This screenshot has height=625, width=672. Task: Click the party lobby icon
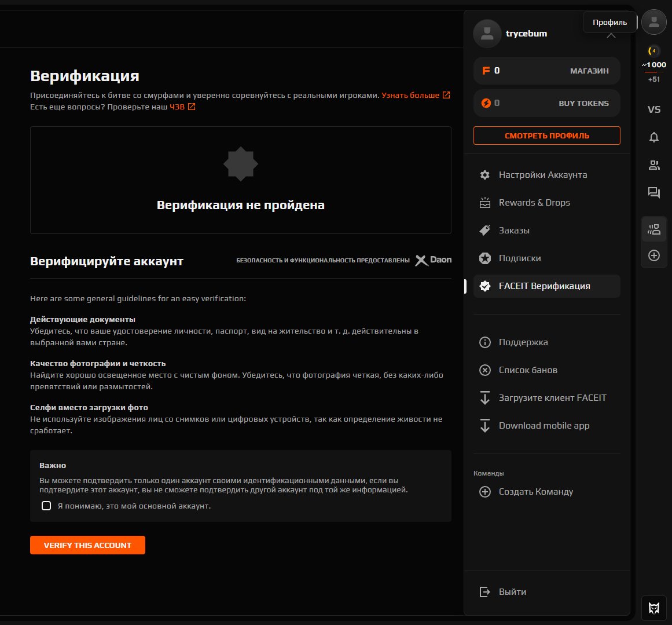coord(654,230)
